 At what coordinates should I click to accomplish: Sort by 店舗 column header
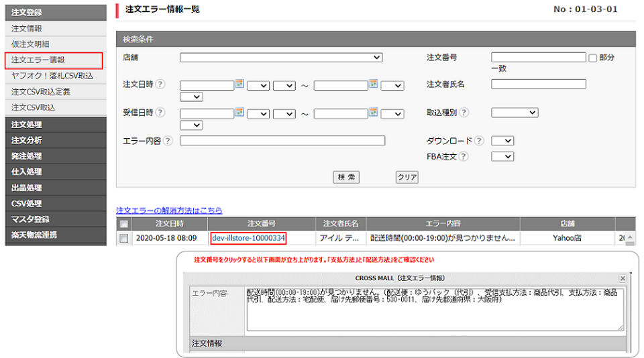(568, 224)
